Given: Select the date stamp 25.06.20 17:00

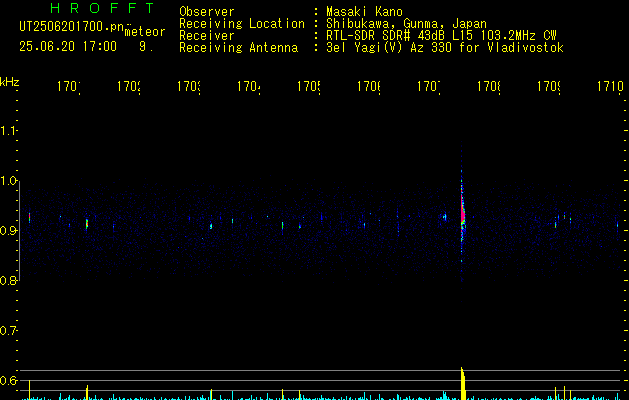Looking at the screenshot, I should 68,47.
